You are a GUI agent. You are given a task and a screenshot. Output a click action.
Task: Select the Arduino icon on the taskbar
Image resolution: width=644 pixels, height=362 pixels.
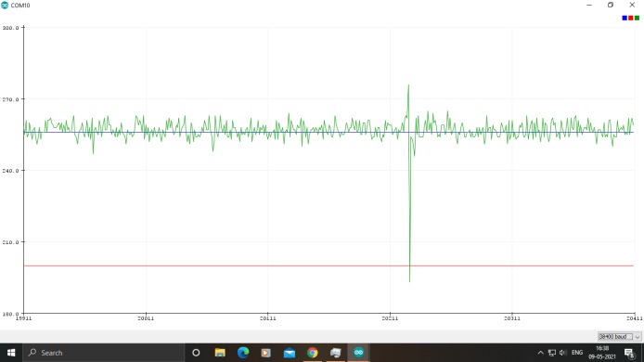[358, 353]
